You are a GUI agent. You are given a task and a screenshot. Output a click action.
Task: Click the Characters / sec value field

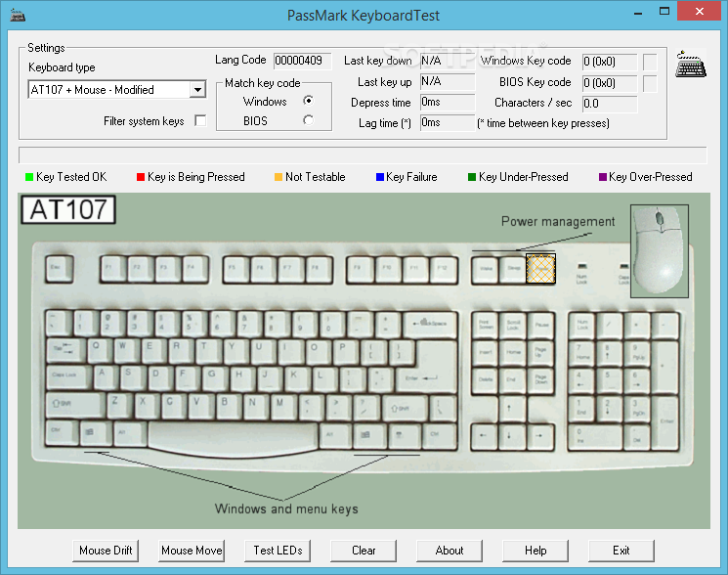click(610, 104)
